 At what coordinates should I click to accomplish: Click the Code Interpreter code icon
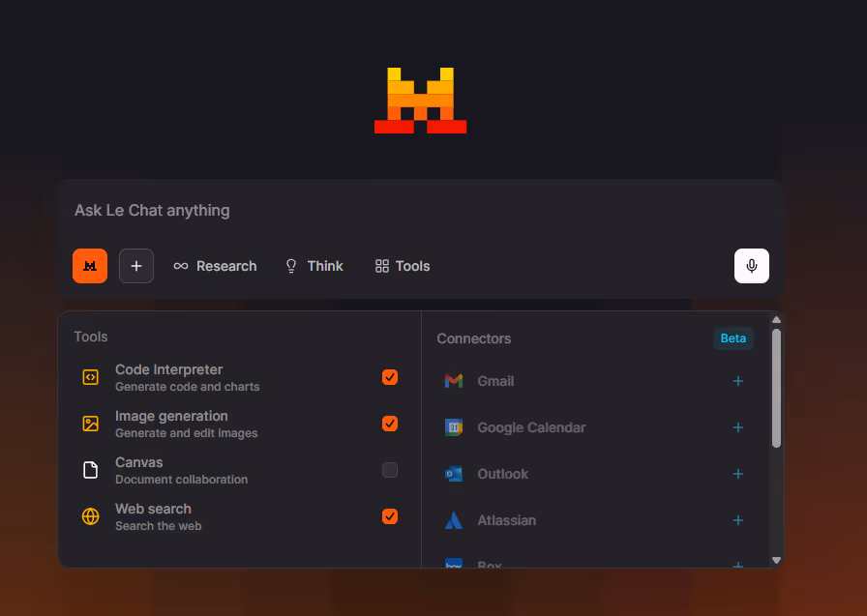90,377
